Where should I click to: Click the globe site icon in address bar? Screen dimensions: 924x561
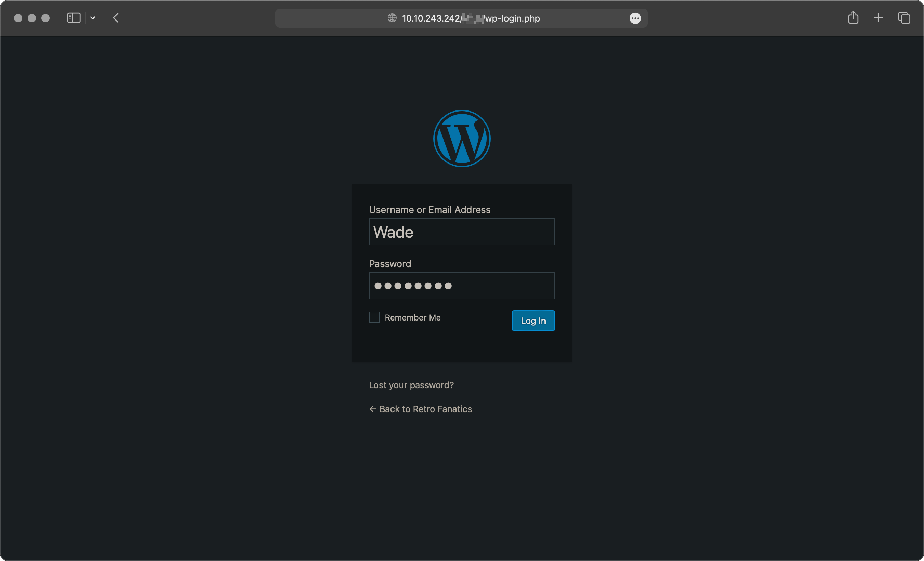click(x=392, y=18)
